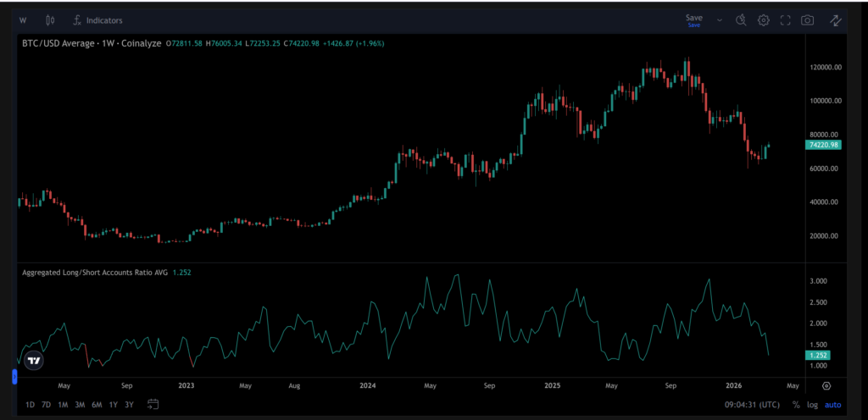Click the TradingView logo on the chart
The width and height of the screenshot is (868, 420).
(33, 360)
